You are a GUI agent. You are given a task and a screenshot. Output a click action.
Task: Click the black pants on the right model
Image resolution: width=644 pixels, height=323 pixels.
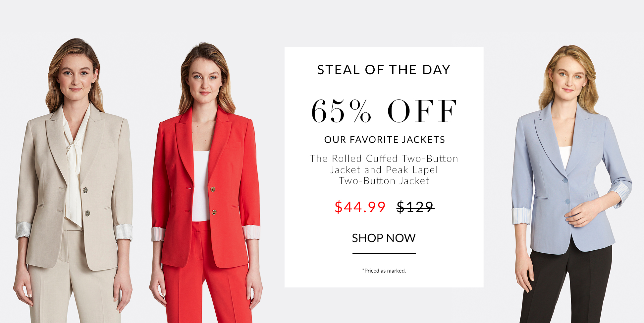tap(566, 285)
